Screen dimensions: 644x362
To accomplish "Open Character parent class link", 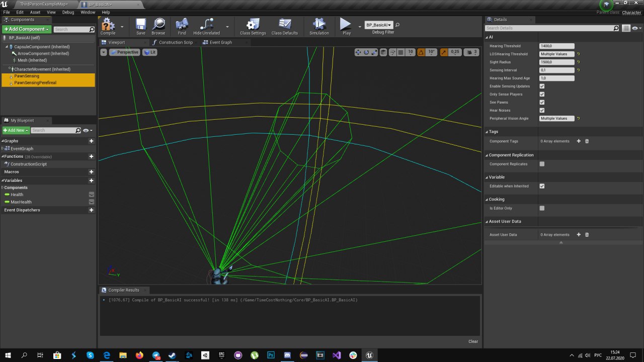I will tap(631, 13).
